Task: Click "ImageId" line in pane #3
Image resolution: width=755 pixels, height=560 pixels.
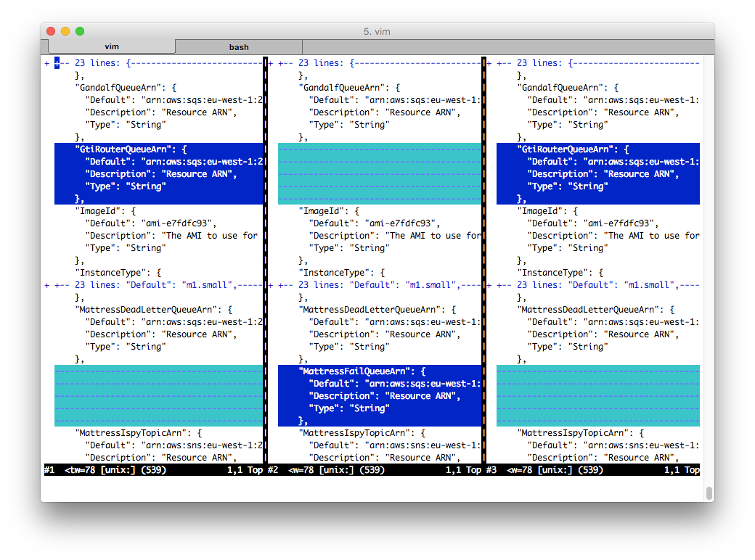Action: [x=548, y=211]
